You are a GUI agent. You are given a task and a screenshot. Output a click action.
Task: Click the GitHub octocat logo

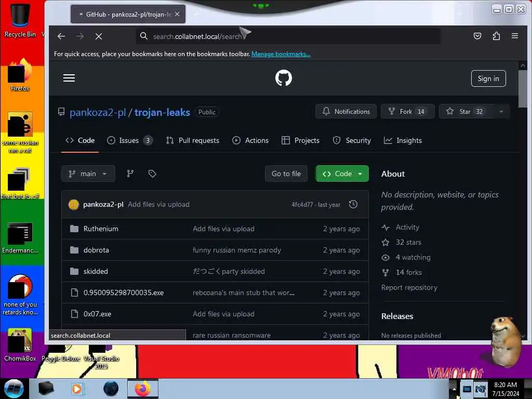point(283,78)
